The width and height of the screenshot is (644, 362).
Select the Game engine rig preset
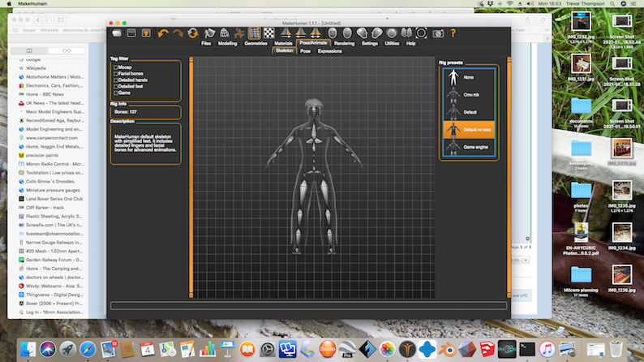point(469,147)
